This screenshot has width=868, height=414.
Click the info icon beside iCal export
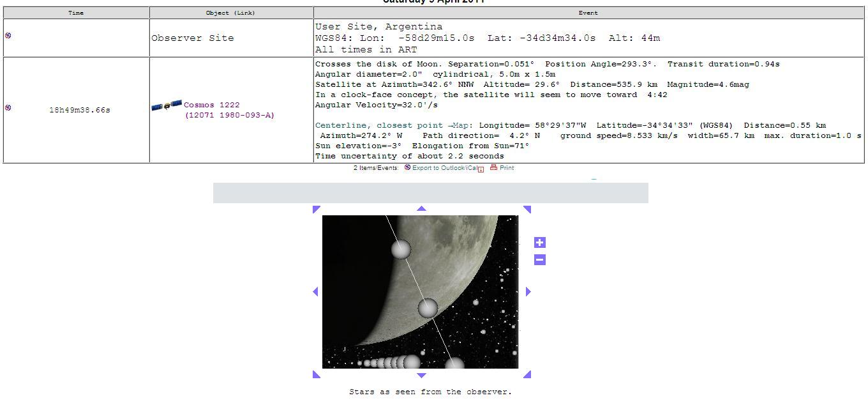coord(481,169)
